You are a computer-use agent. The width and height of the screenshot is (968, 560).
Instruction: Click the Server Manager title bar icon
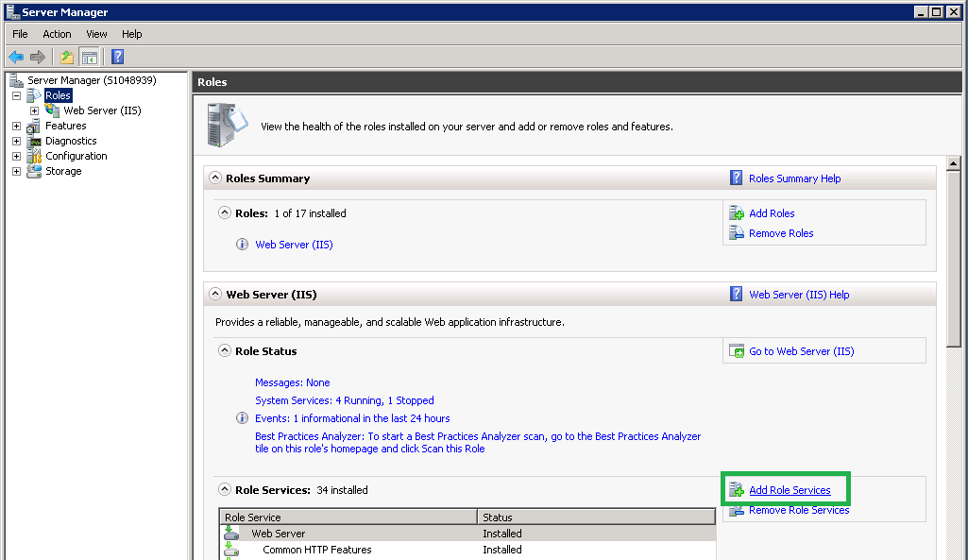(x=12, y=11)
